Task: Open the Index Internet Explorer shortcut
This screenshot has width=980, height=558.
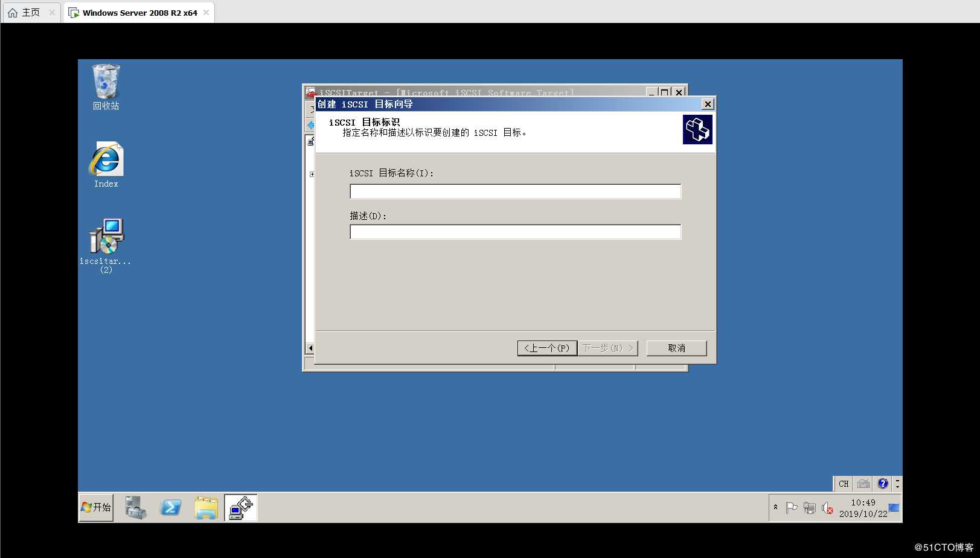Action: (106, 165)
